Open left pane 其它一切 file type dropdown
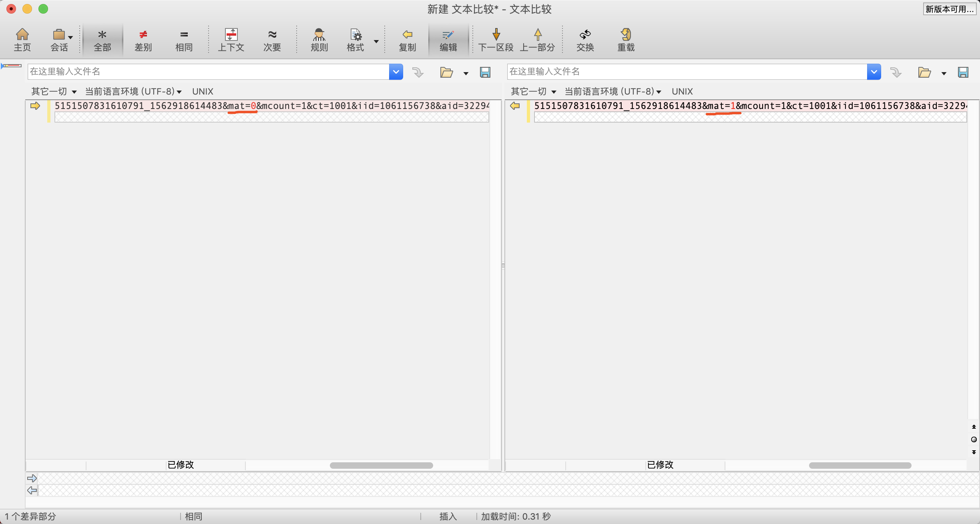 [54, 92]
